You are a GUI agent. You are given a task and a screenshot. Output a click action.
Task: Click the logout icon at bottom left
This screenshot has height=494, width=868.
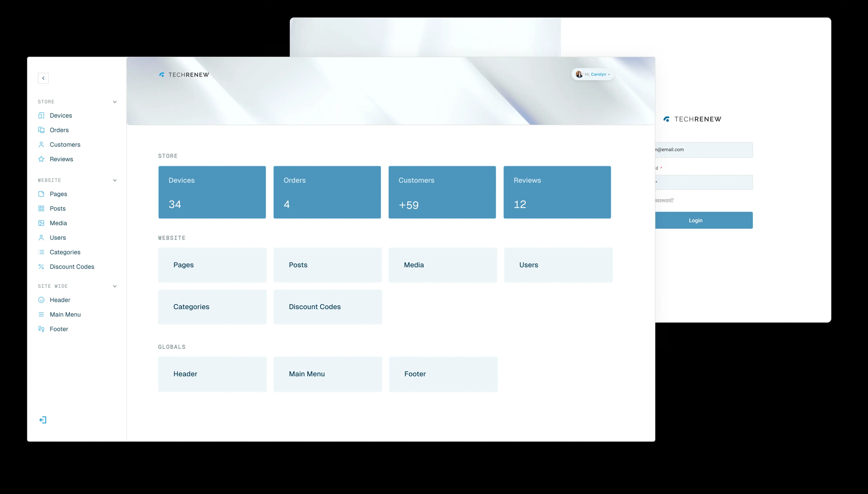click(42, 419)
